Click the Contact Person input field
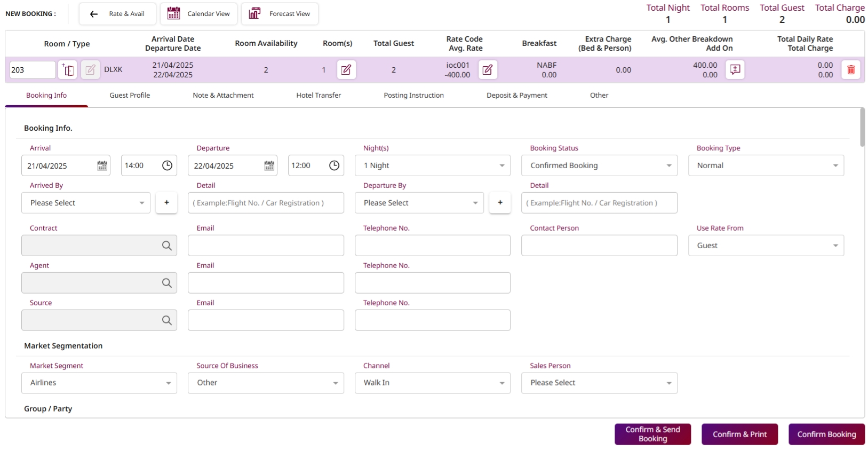 (599, 246)
